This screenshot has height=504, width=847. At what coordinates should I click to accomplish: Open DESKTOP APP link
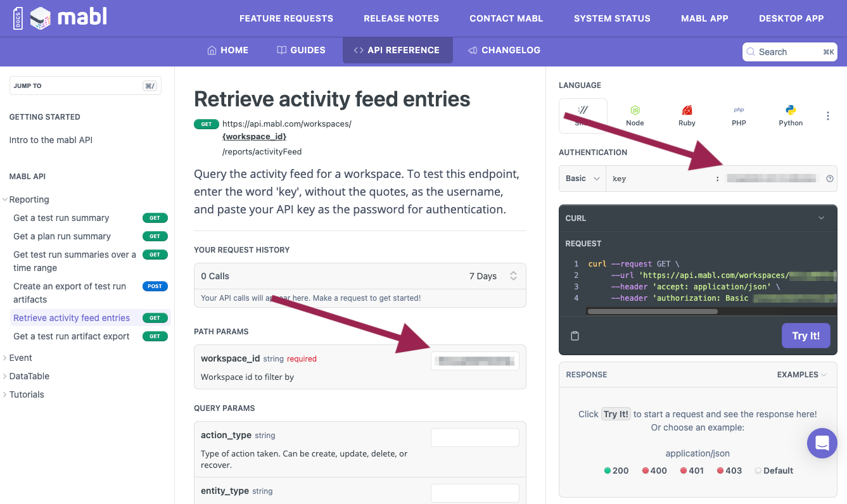click(791, 18)
